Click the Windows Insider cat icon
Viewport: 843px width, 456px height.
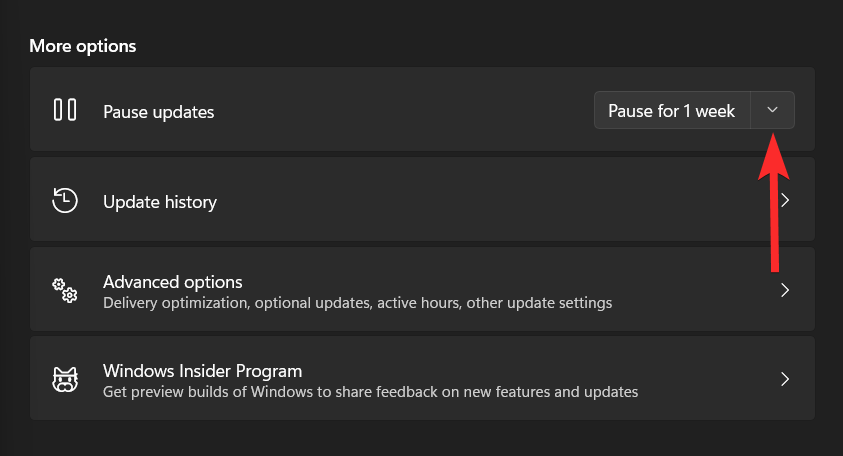pyautogui.click(x=65, y=380)
